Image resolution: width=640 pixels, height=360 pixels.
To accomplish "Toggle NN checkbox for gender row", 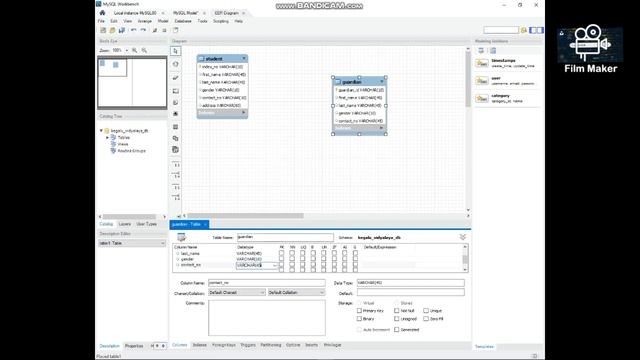I will [292, 259].
